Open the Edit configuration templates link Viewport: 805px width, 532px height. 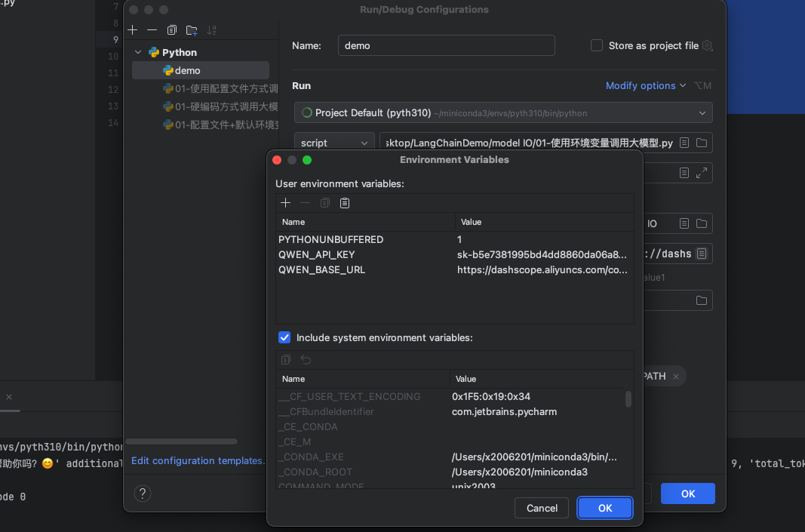198,460
